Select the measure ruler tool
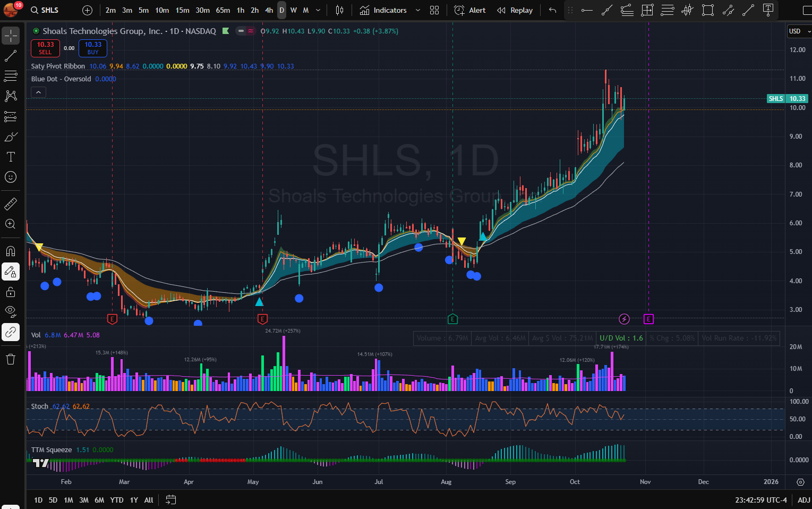Image resolution: width=812 pixels, height=509 pixels. pos(11,203)
